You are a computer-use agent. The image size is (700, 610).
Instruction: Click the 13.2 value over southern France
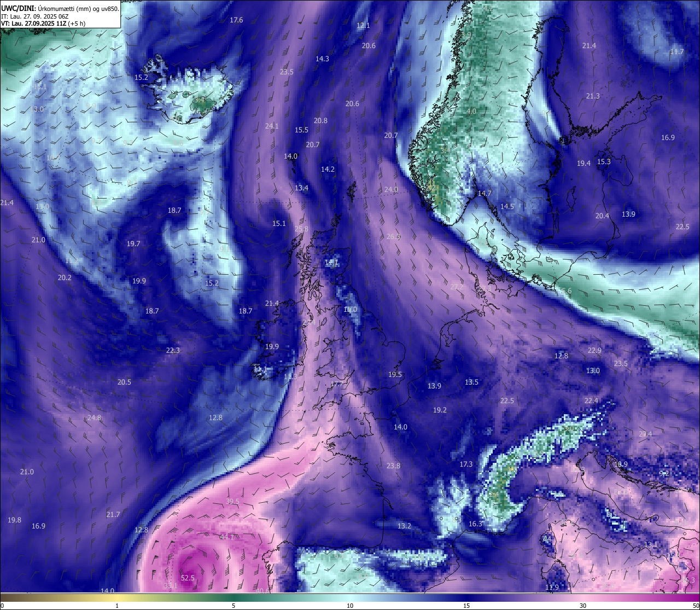point(404,526)
